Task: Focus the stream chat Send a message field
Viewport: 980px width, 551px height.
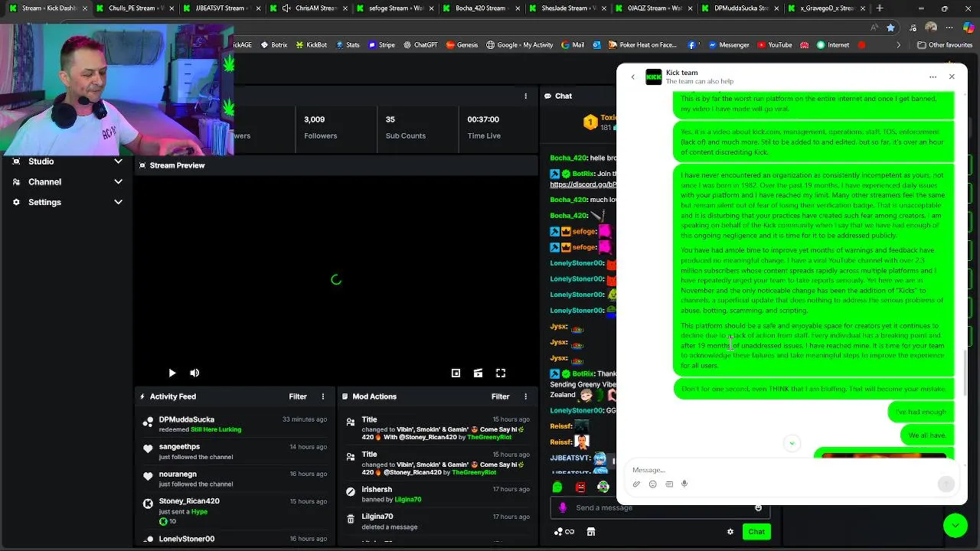Action: pyautogui.click(x=658, y=507)
